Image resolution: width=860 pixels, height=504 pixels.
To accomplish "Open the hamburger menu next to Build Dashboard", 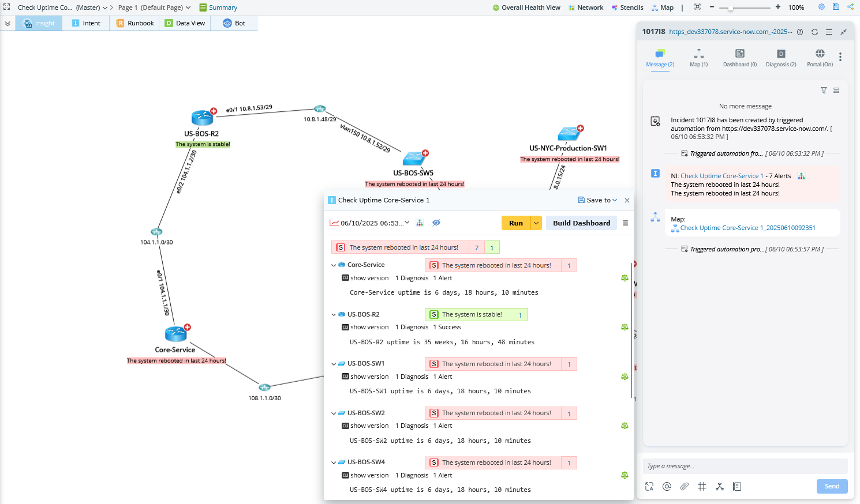I will [x=625, y=223].
